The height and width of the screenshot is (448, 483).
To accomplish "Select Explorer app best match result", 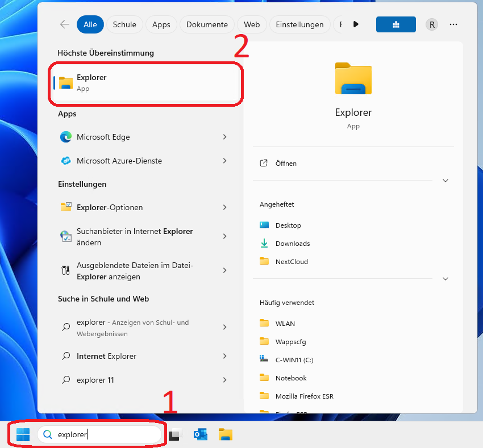I will [x=146, y=83].
